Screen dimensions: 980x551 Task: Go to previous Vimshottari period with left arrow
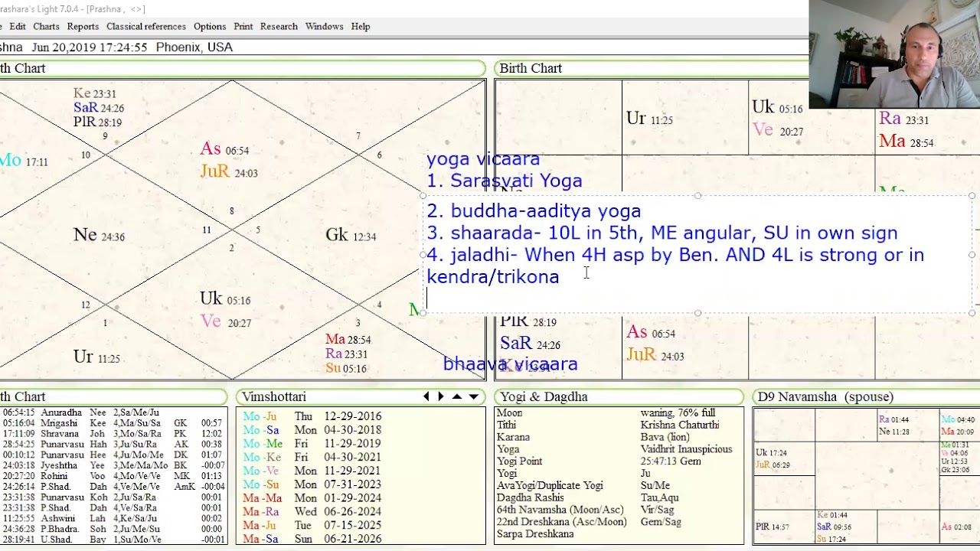[426, 396]
